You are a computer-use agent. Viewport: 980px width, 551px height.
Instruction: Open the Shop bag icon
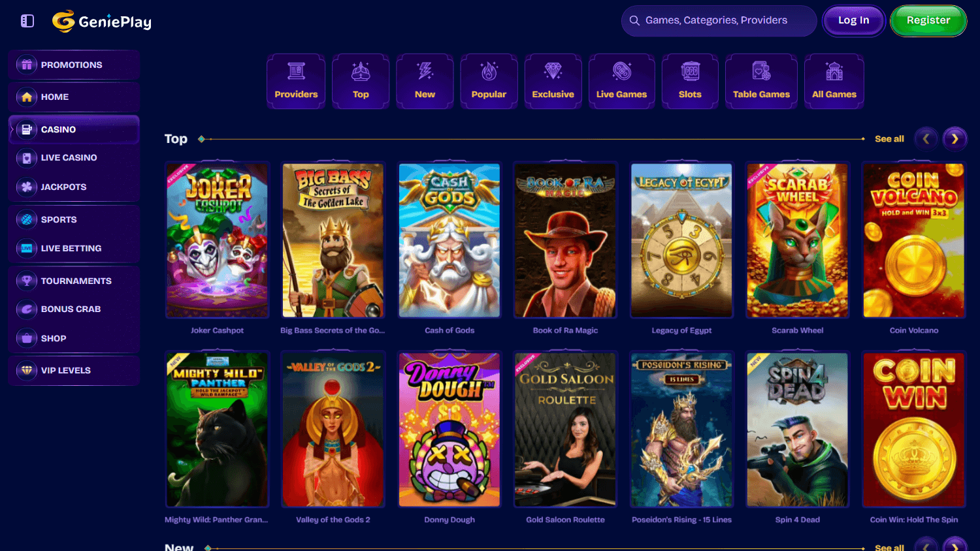[x=27, y=338]
